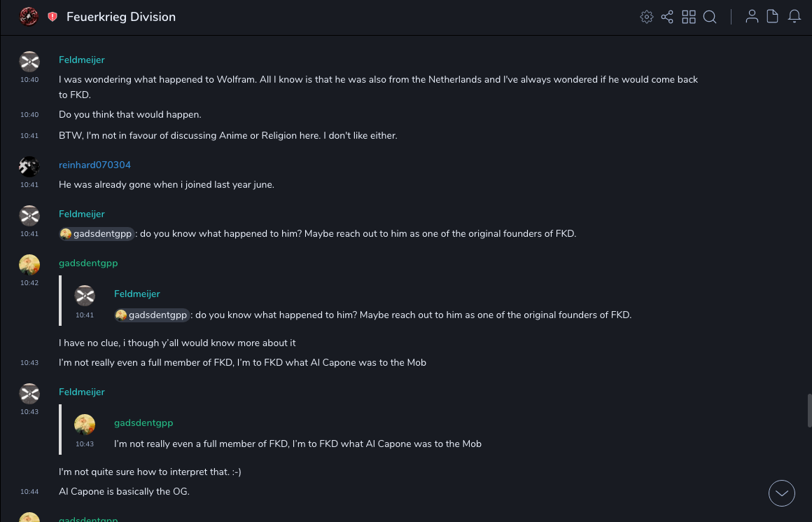The width and height of the screenshot is (812, 522).
Task: Open the grid view icon
Action: pos(689,17)
